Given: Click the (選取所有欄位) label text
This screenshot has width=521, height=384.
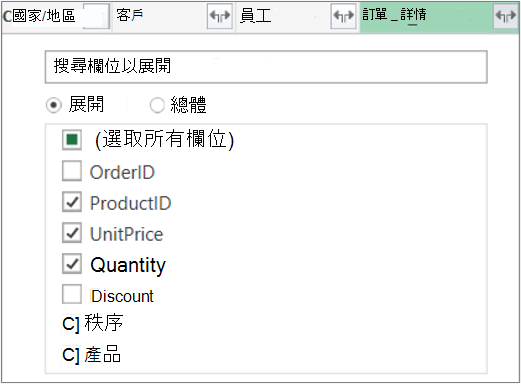Looking at the screenshot, I should click(x=165, y=139).
